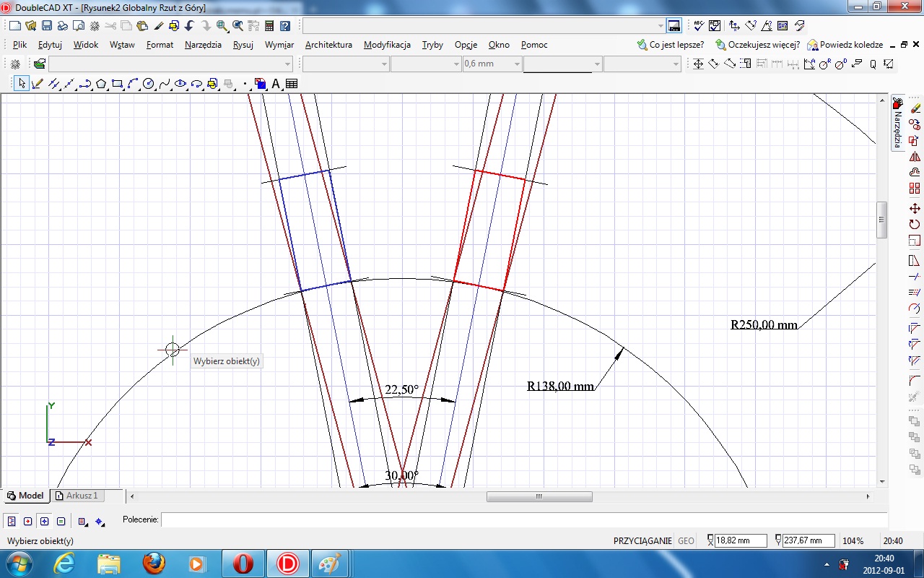The image size is (924, 578).
Task: Expand the layer selection dropdown
Action: [x=288, y=64]
